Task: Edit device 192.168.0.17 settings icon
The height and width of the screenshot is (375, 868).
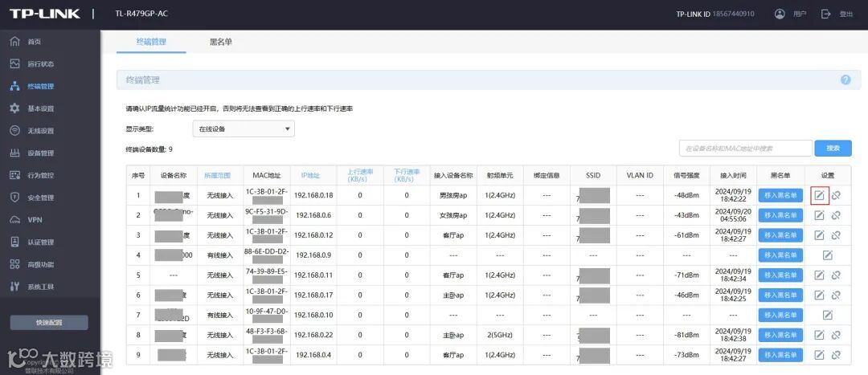Action: click(819, 295)
